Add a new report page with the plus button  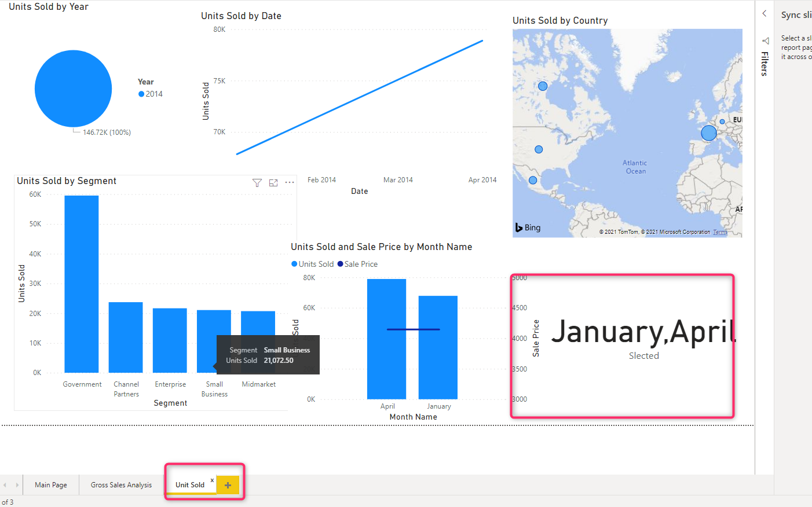[x=228, y=485]
